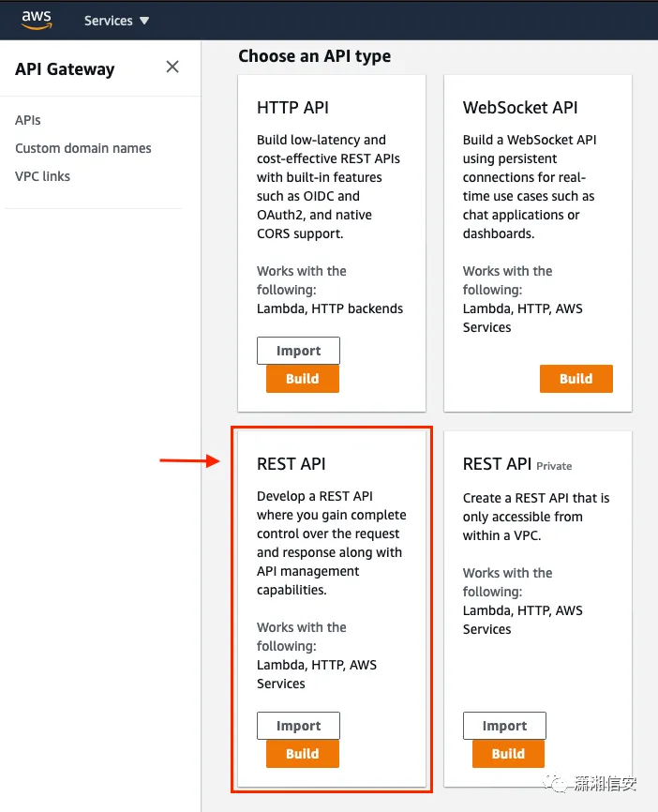Click Import on the REST API Private card
Viewport: 658px width, 812px height.
click(x=504, y=726)
